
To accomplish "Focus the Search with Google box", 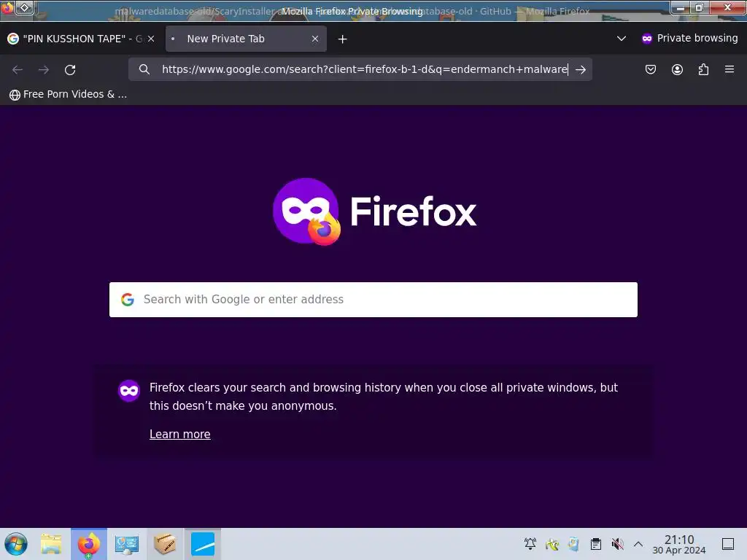I will (373, 300).
